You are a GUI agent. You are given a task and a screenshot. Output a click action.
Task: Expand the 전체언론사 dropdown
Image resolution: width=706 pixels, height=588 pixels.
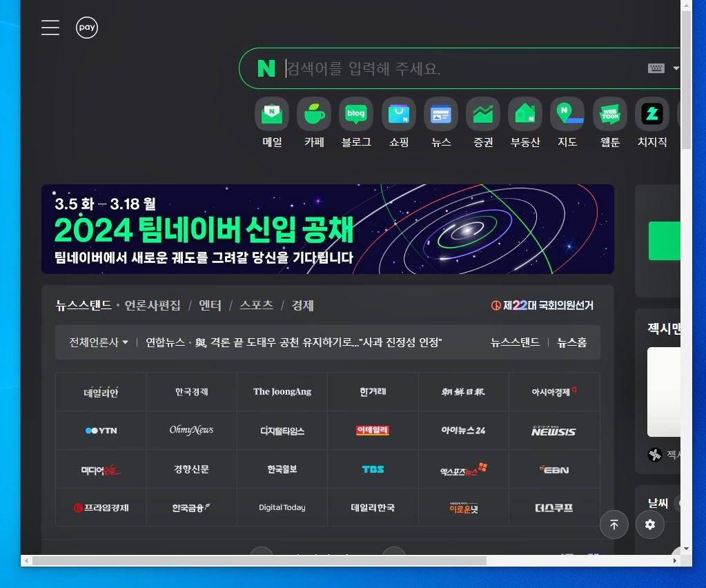coord(99,342)
